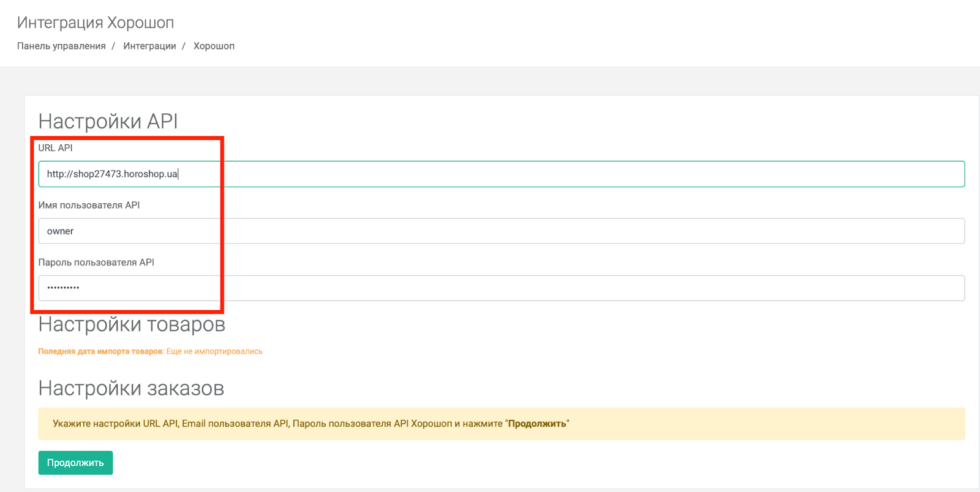Focus the API username field containing owner

501,231
